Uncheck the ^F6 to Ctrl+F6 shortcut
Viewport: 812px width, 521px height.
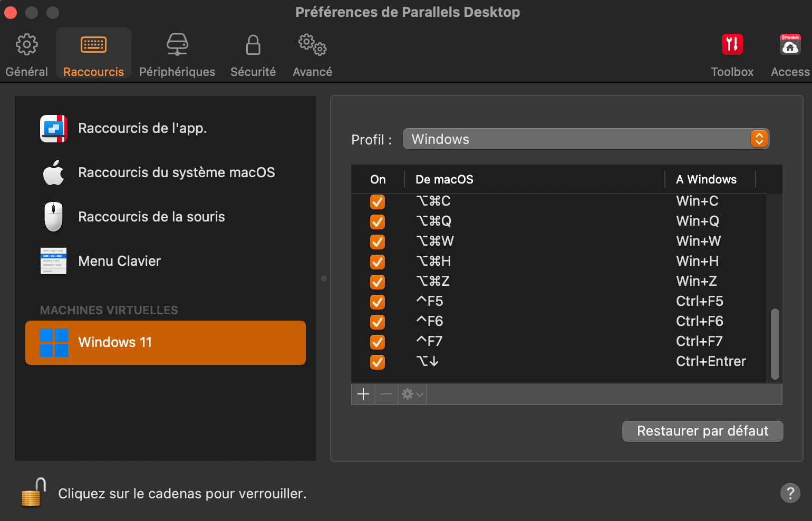(x=378, y=322)
